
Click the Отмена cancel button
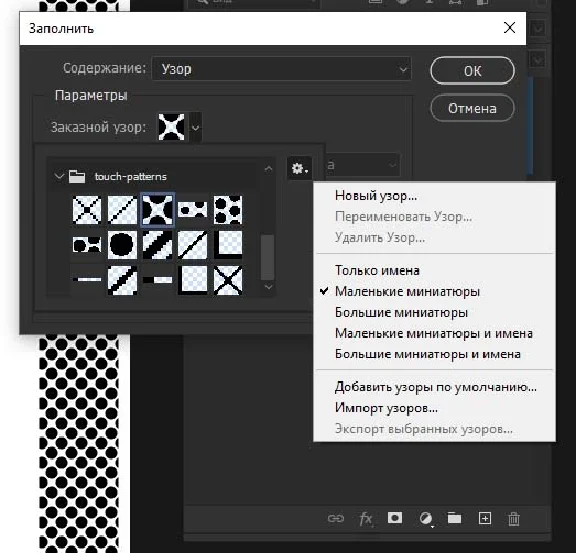pos(472,108)
